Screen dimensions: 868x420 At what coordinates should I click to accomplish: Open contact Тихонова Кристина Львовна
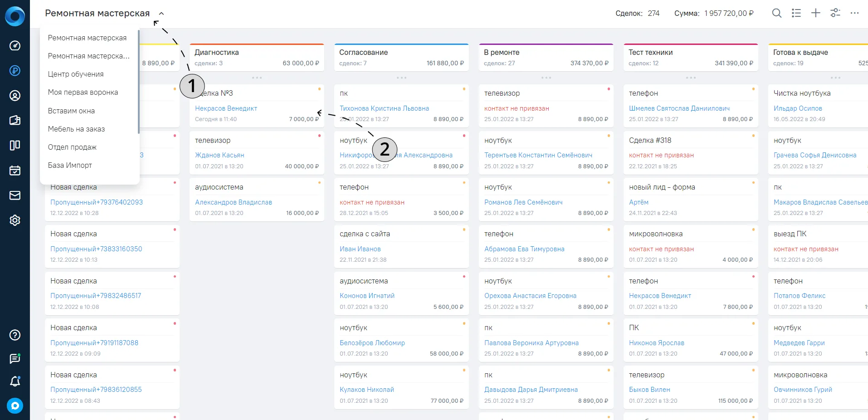pyautogui.click(x=384, y=108)
